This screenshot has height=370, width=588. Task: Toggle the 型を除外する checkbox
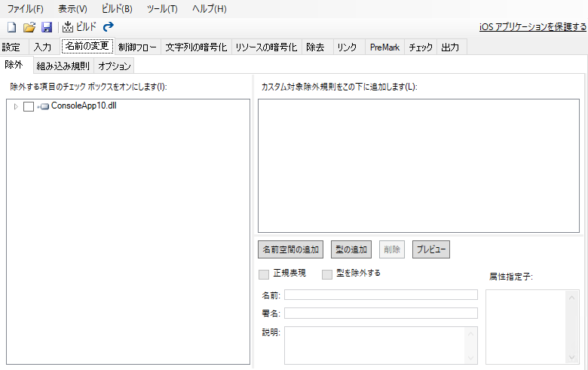pos(327,274)
